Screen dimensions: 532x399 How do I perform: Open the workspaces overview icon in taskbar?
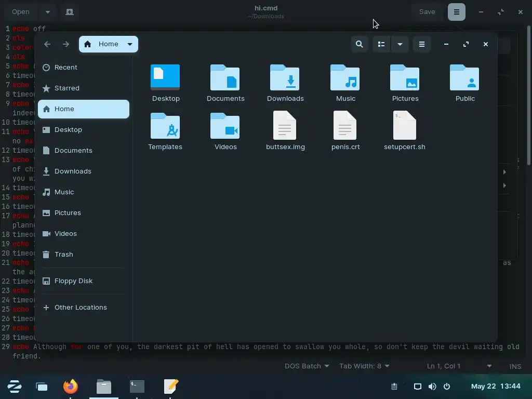(x=42, y=387)
